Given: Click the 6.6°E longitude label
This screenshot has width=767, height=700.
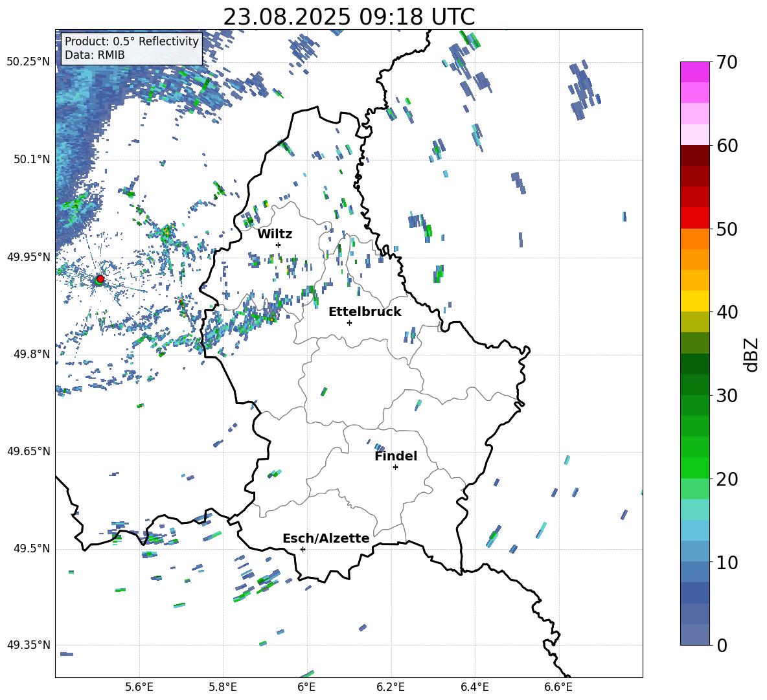Looking at the screenshot, I should tap(558, 688).
